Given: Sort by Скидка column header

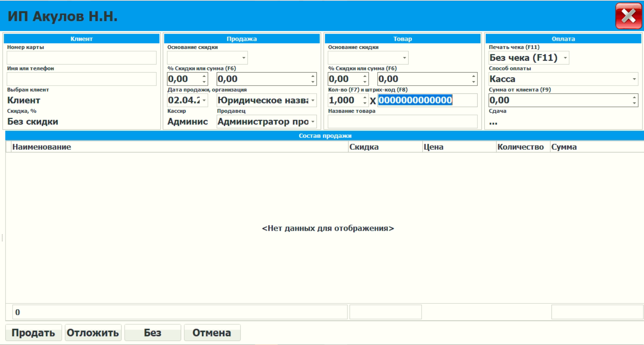Looking at the screenshot, I should tap(385, 147).
